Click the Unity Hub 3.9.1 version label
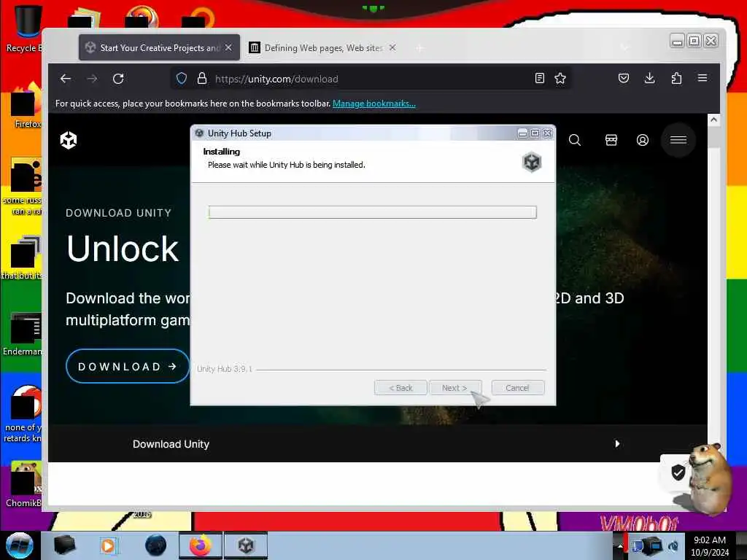This screenshot has width=747, height=560. (225, 369)
